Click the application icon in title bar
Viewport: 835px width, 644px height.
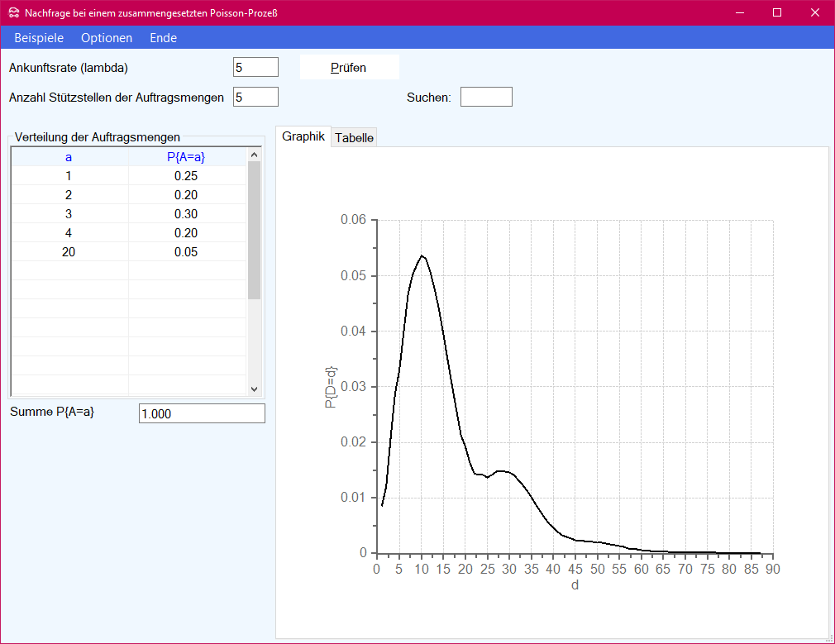(x=14, y=12)
